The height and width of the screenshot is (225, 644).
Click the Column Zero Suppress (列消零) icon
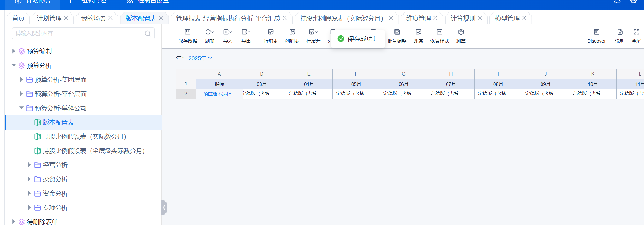(292, 32)
